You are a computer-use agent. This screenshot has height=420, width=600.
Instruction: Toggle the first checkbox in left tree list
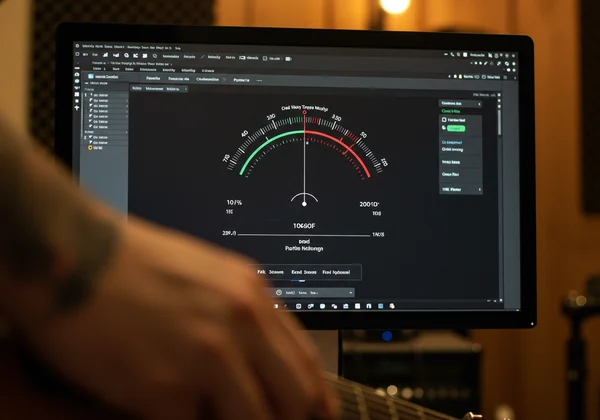92,95
